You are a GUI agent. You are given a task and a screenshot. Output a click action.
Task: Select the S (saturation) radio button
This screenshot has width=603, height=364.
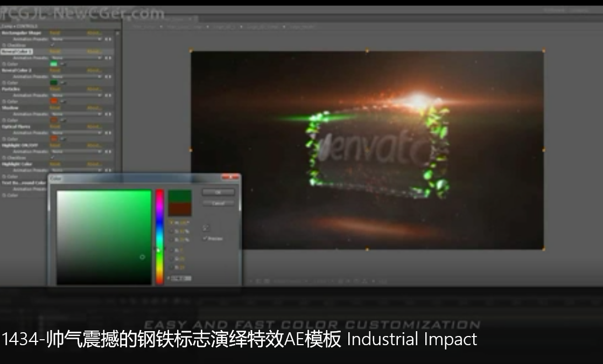click(x=172, y=231)
